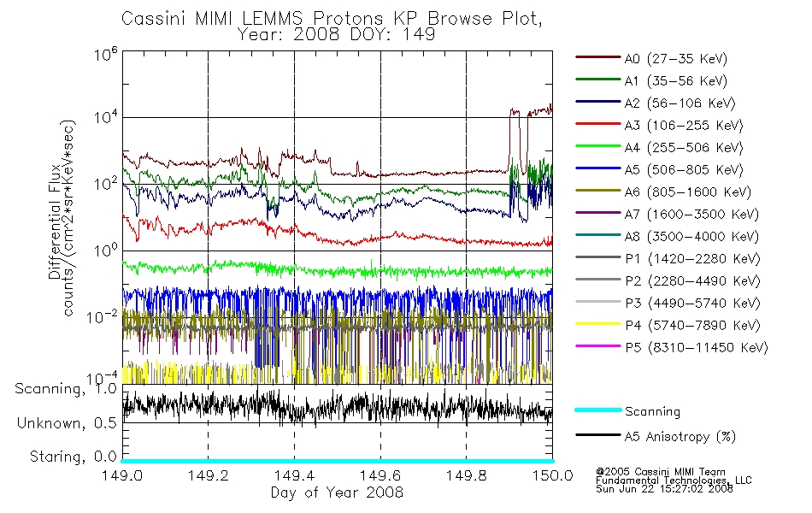This screenshot has height=513, width=812.
Task: Click the A0 flux spike near day 149.9
Action: (x=515, y=111)
